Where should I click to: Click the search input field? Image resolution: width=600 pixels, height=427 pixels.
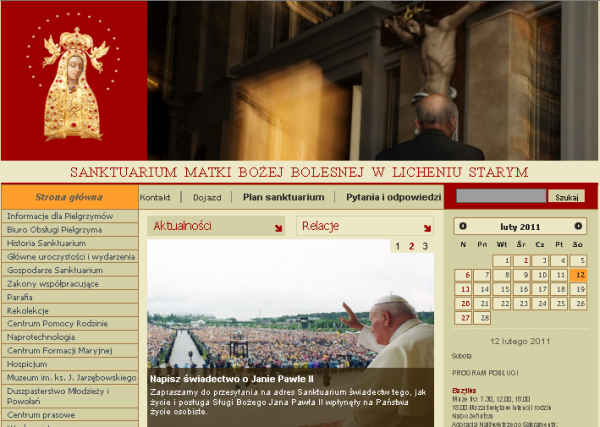[501, 196]
